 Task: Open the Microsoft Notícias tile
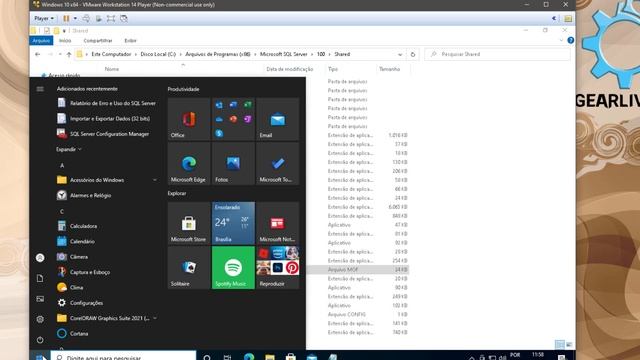278,223
